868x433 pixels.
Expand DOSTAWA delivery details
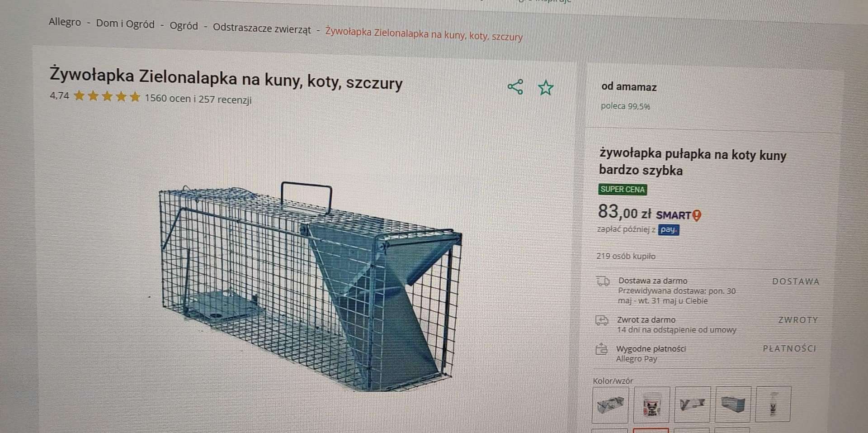pos(796,281)
